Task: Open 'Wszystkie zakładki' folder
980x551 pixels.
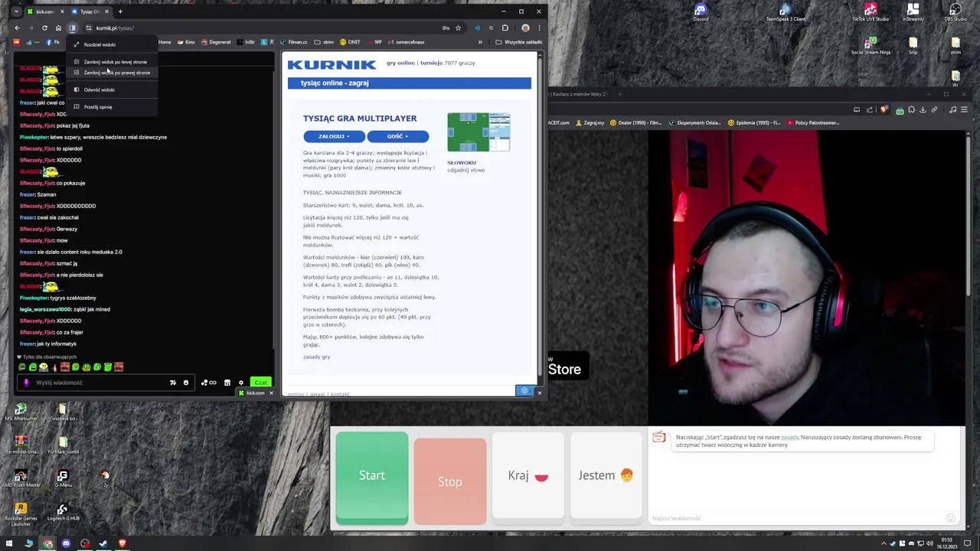Action: click(518, 42)
